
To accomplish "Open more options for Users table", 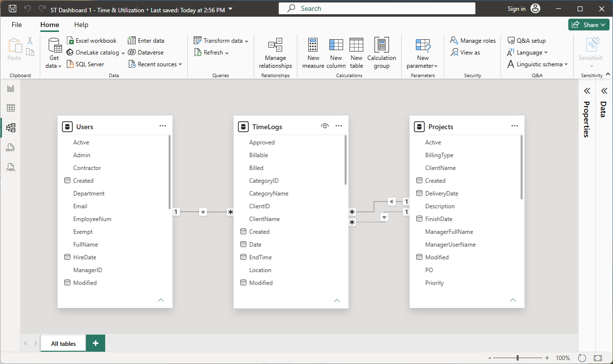I will (163, 126).
